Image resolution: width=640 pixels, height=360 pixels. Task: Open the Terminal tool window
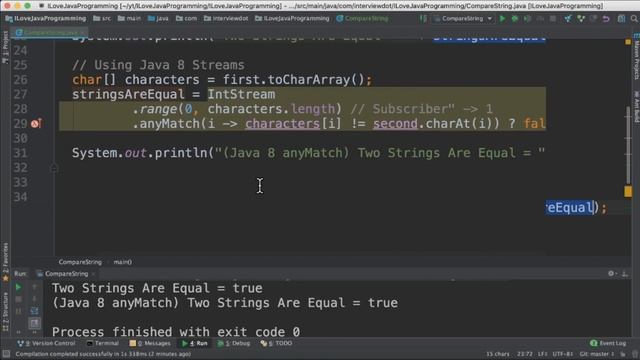coord(102,344)
